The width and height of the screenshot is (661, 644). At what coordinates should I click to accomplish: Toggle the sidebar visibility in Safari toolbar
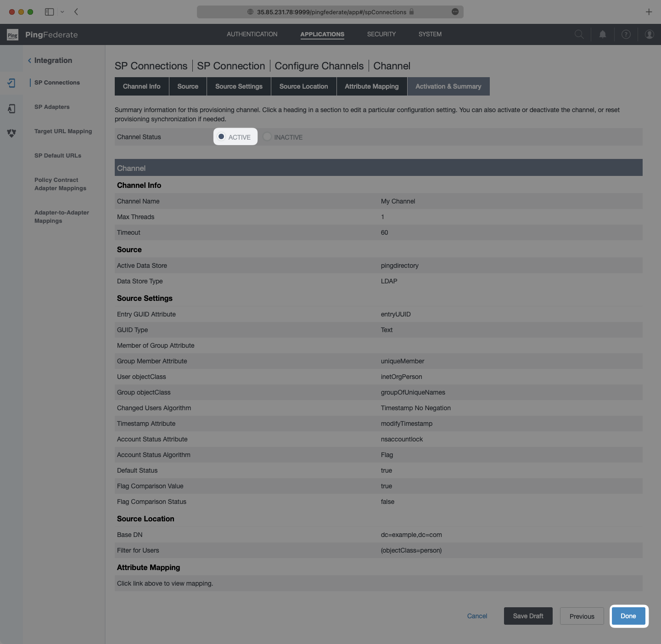tap(49, 12)
